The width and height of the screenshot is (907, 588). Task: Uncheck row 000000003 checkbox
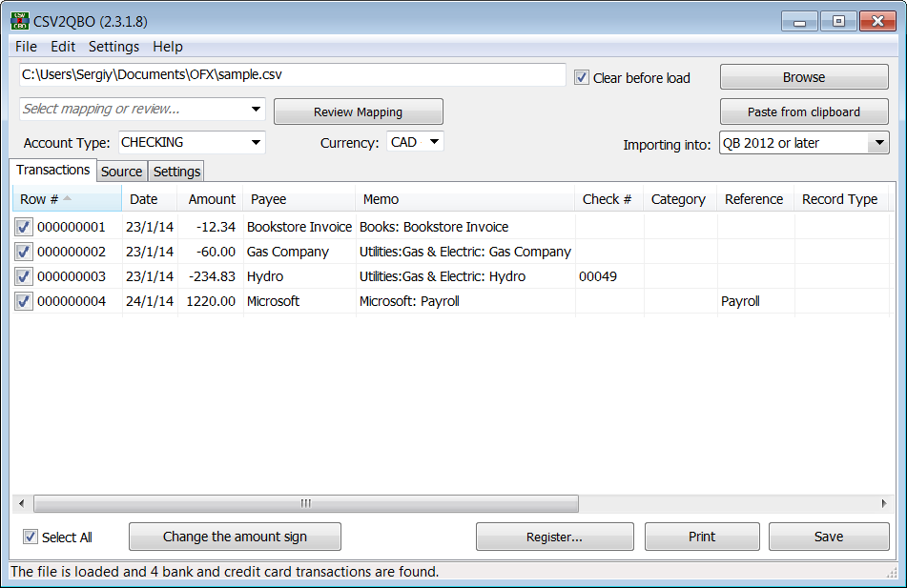tap(24, 276)
